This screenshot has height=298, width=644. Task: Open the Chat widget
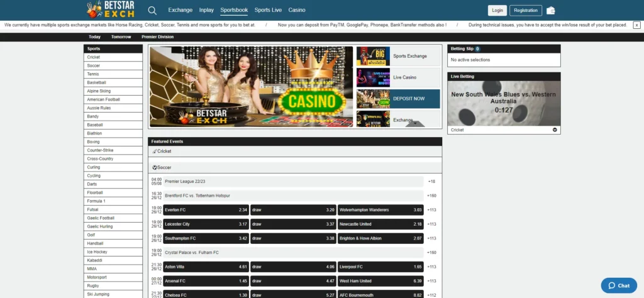(618, 285)
